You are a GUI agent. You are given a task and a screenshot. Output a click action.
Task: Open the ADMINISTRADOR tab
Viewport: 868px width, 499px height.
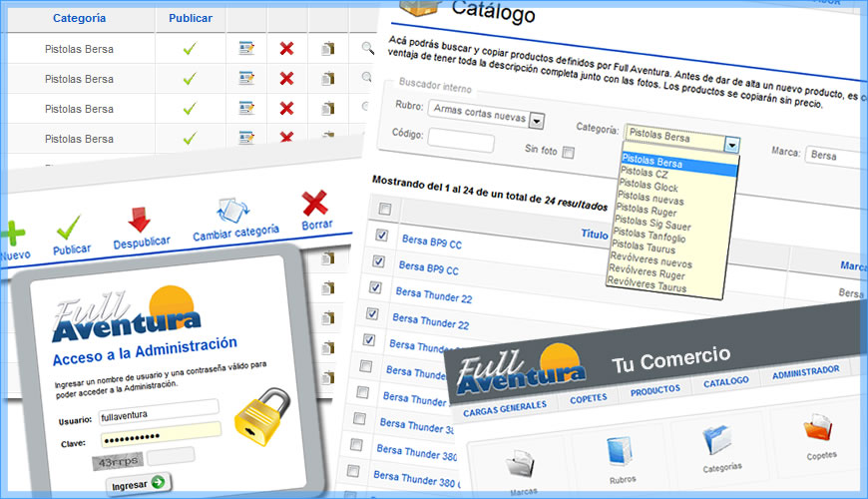805,372
